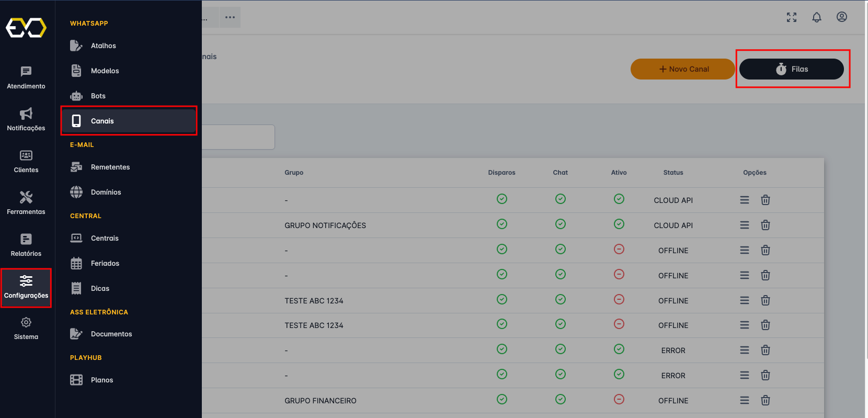This screenshot has width=868, height=418.
Task: Open the Atendimento section in sidebar
Action: 26,77
